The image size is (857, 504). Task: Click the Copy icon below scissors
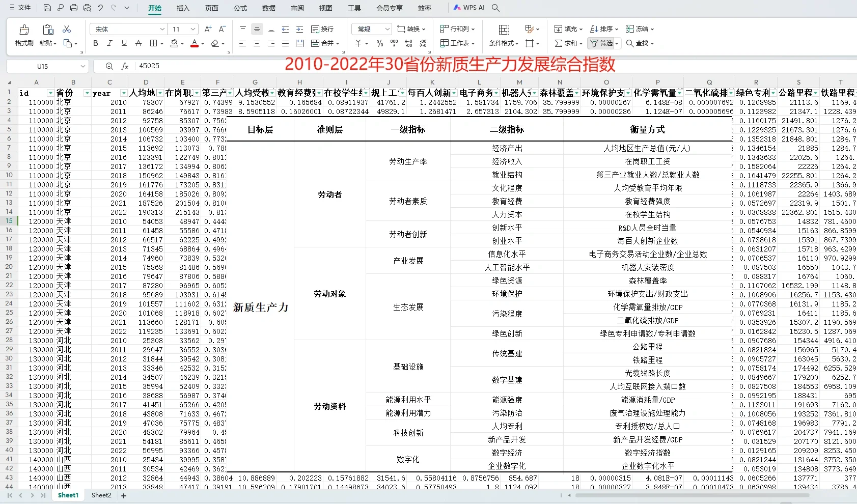68,43
